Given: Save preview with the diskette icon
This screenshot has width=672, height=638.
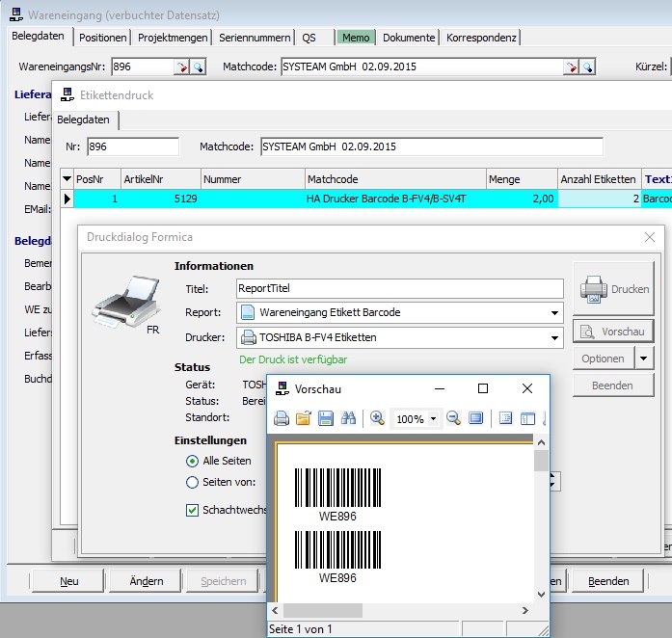Looking at the screenshot, I should click(326, 418).
